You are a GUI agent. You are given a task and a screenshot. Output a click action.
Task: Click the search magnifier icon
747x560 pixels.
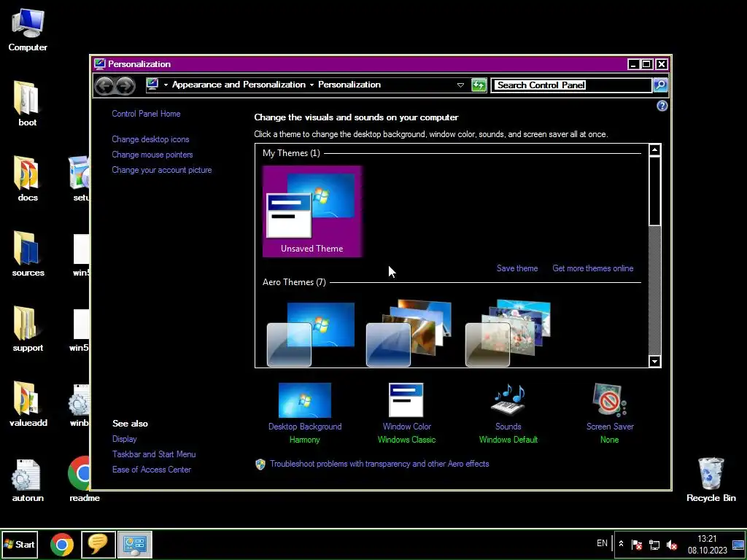coord(659,85)
